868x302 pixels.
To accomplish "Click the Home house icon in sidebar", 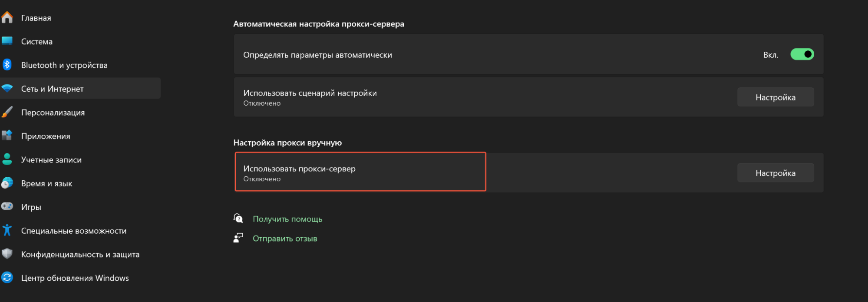I will click(7, 18).
